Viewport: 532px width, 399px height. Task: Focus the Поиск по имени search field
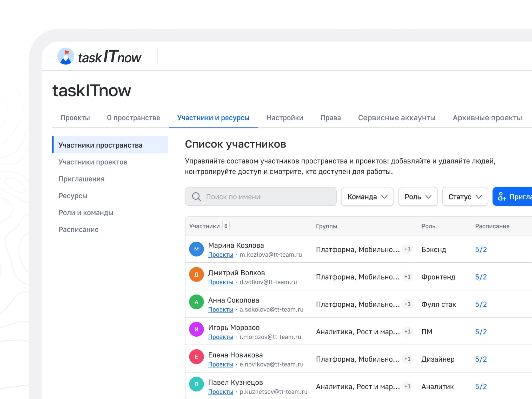pyautogui.click(x=261, y=197)
